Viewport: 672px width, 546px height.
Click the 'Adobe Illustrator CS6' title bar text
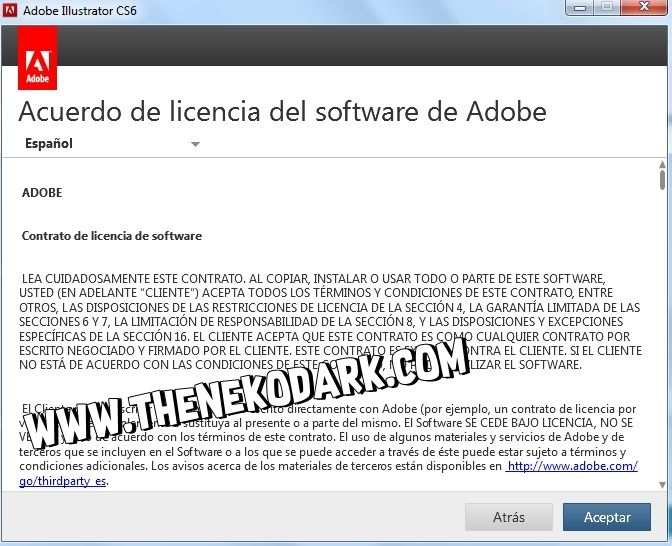coord(80,10)
